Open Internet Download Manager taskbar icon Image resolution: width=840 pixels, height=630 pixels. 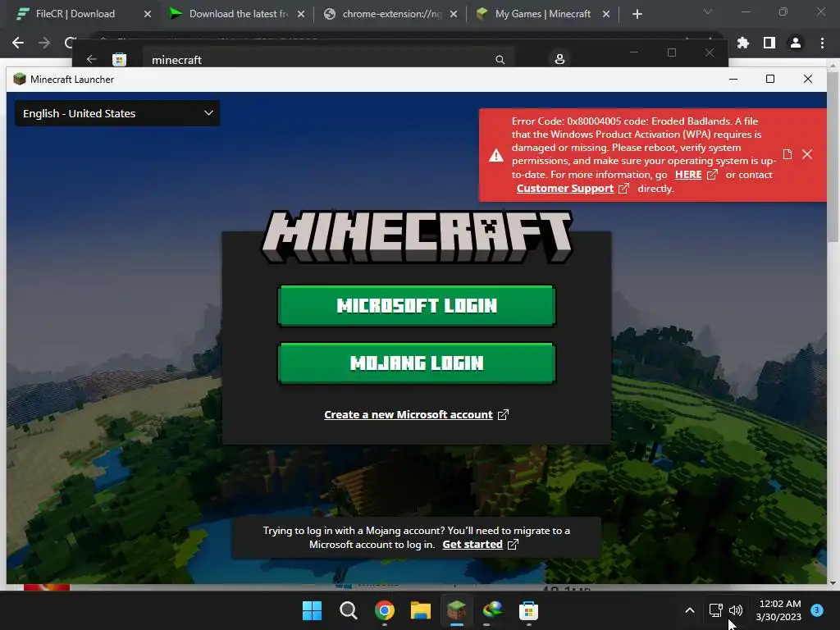(x=492, y=610)
